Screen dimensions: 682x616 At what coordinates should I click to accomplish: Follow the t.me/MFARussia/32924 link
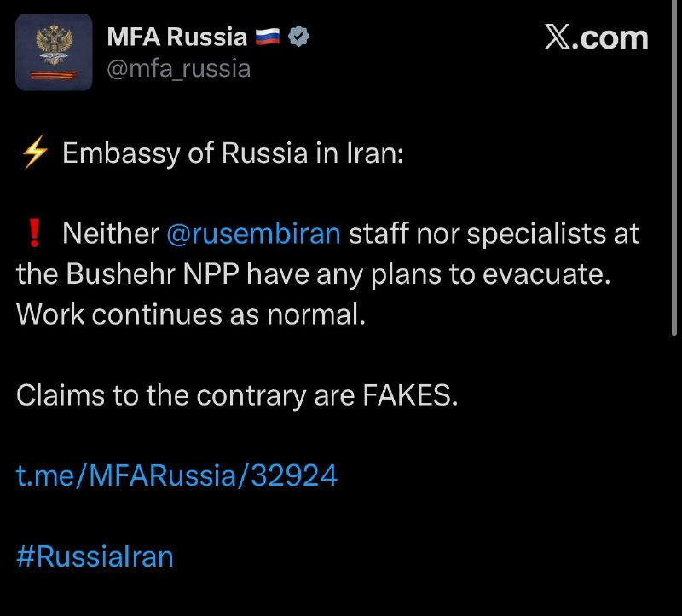click(176, 475)
